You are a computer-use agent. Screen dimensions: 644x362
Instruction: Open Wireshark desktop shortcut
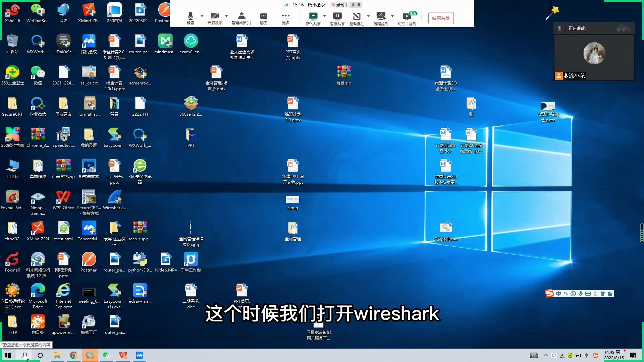tap(114, 200)
